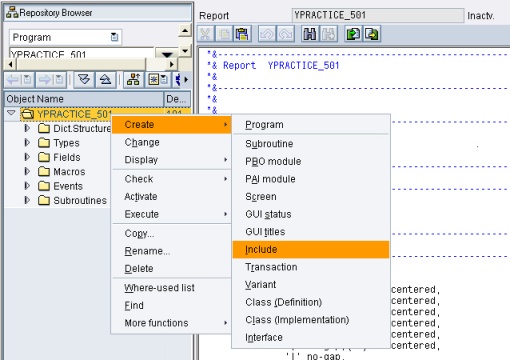Click the scroll down arrow button

(x=184, y=51)
